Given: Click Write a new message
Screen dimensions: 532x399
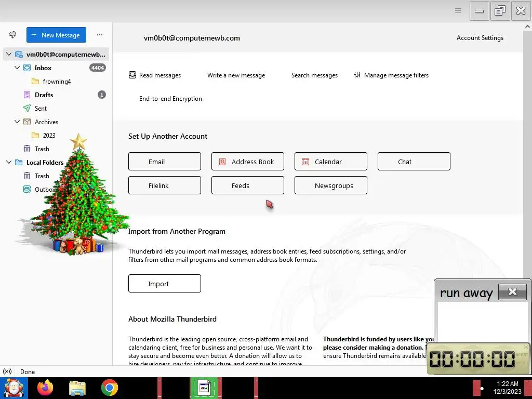Looking at the screenshot, I should (236, 75).
